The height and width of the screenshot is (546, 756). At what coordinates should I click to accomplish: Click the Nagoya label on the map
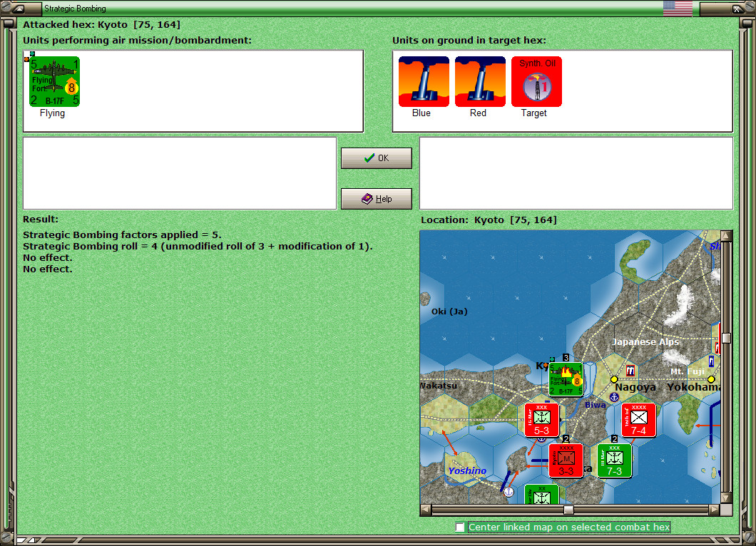pos(635,387)
